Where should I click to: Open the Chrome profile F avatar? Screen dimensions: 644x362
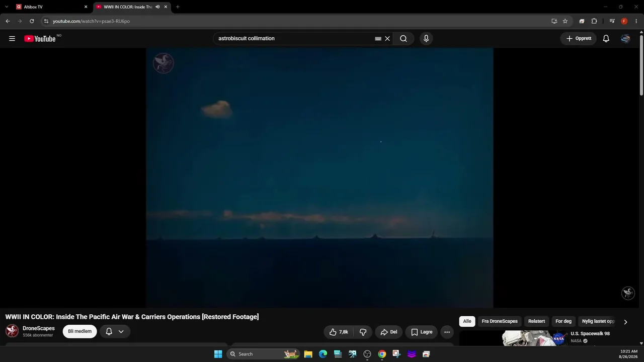click(x=624, y=21)
